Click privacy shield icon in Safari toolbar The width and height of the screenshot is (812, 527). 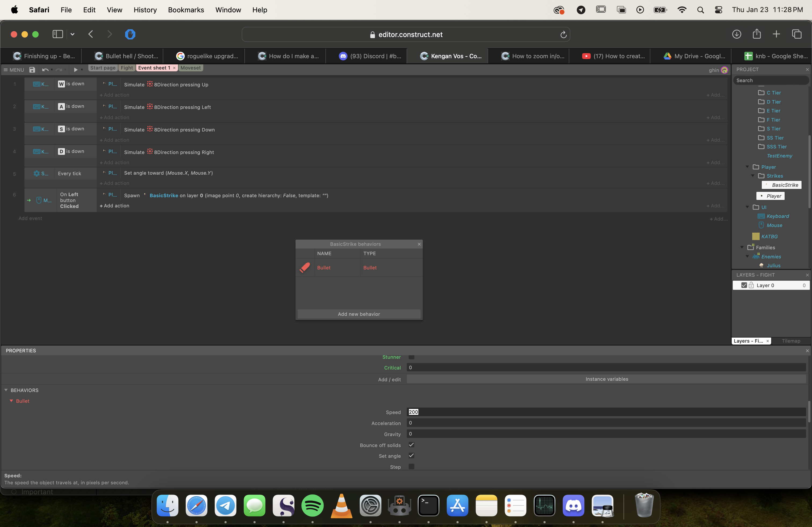pos(130,34)
